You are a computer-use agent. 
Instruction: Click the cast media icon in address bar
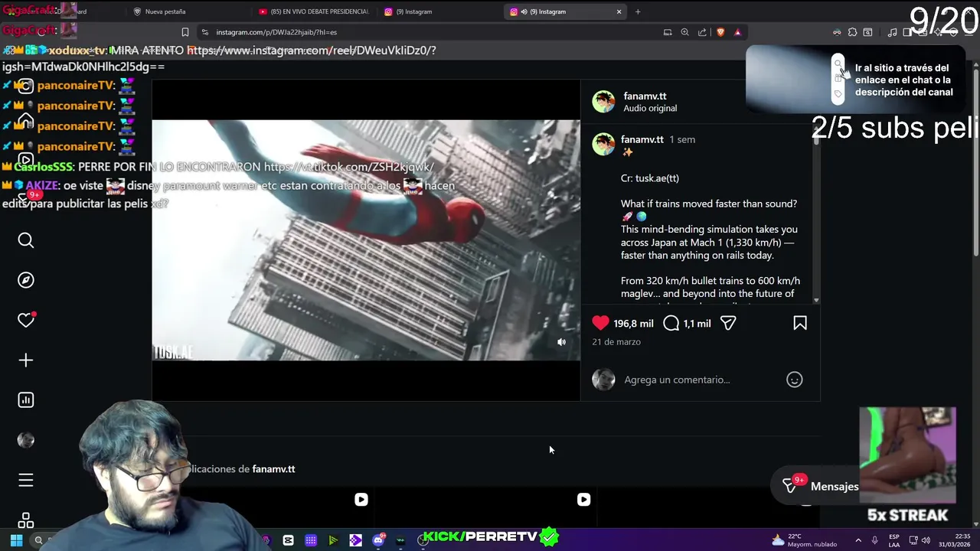click(668, 32)
